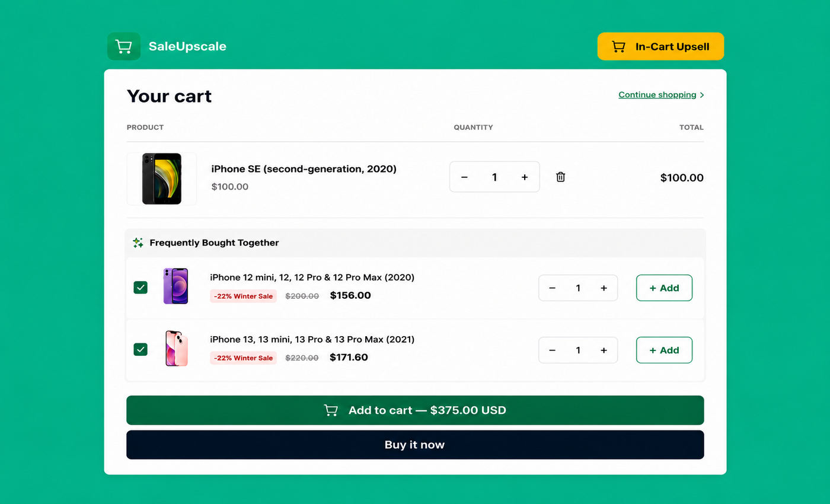Click the struck-through $200.00 price
This screenshot has width=830, height=504.
point(302,296)
